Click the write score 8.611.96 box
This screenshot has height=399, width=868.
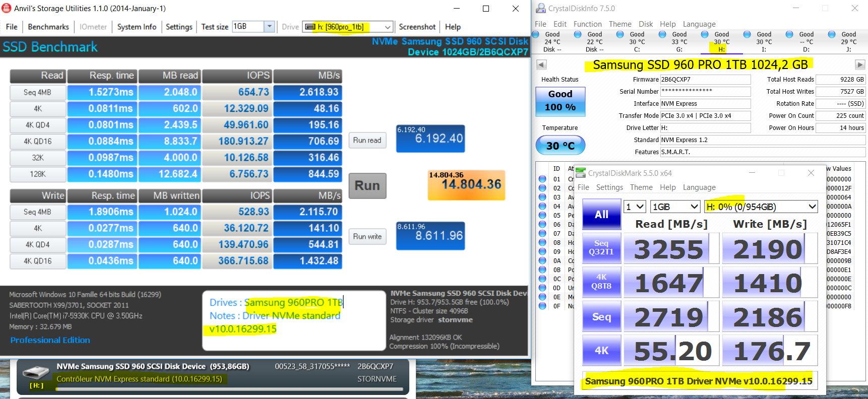(430, 236)
